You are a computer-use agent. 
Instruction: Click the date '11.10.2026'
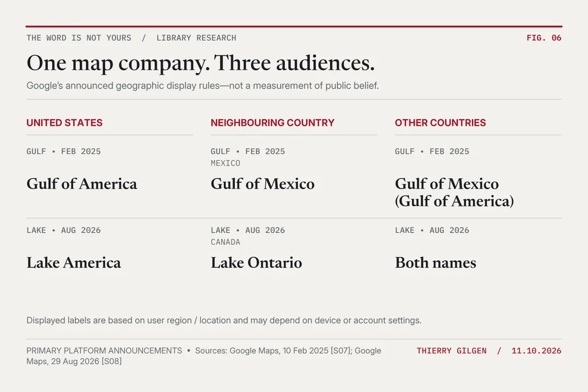(x=536, y=351)
